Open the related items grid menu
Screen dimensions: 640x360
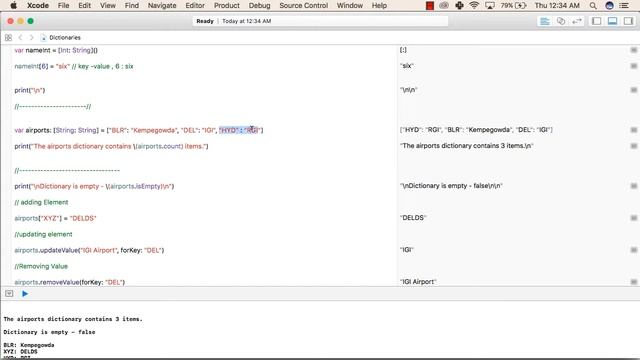pyautogui.click(x=8, y=38)
